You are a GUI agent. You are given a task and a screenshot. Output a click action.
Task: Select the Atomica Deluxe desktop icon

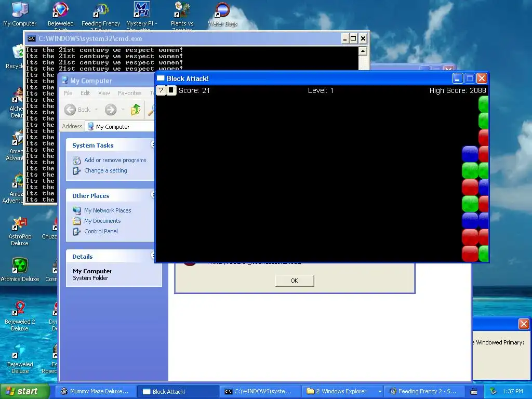tap(20, 270)
